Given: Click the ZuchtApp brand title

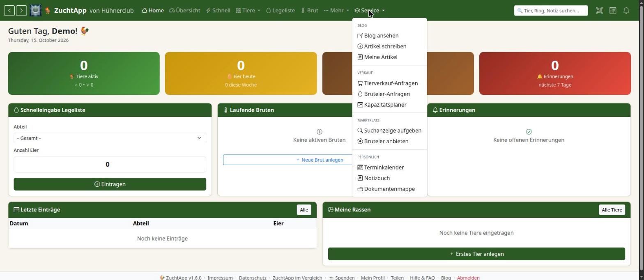Looking at the screenshot, I should tap(70, 10).
